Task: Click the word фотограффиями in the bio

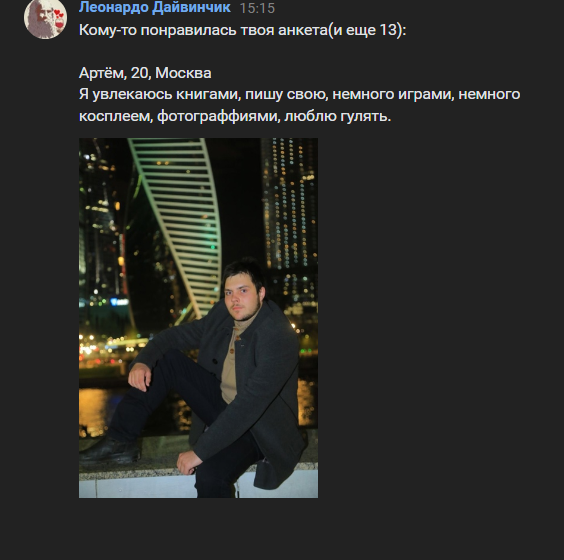Action: tap(219, 116)
